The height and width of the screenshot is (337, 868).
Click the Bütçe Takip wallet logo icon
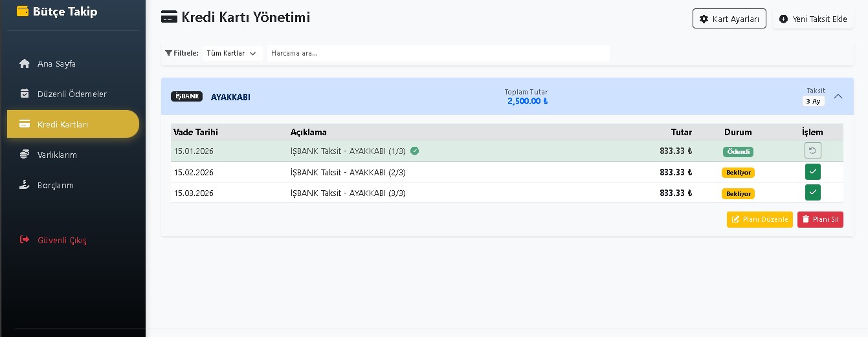23,11
